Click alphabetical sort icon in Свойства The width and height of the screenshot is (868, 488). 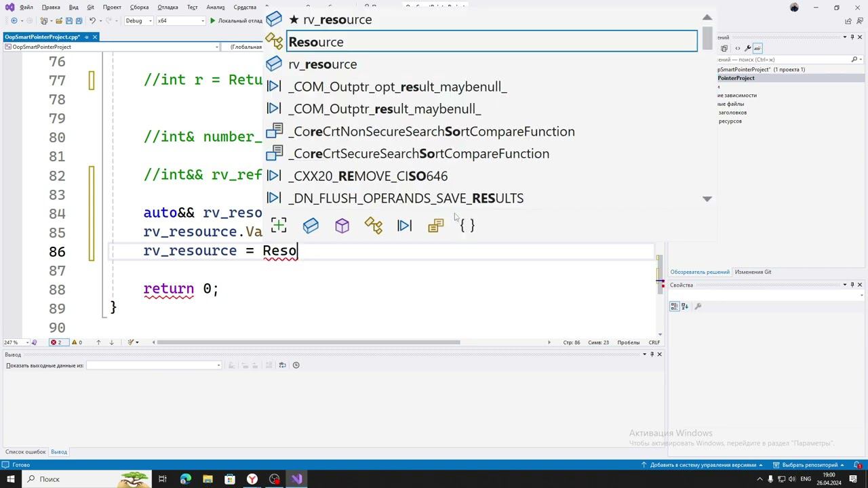[685, 306]
